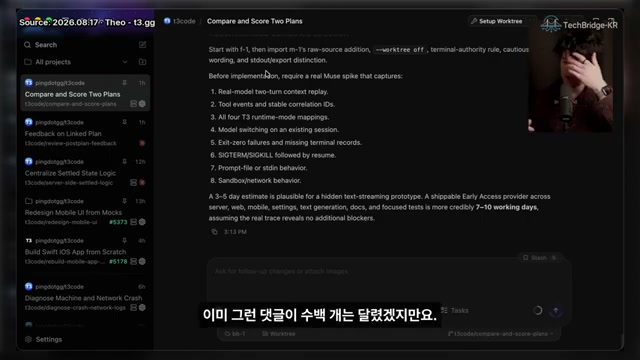Click the Setup Worktree button
This screenshot has width=640, height=360.
(497, 21)
